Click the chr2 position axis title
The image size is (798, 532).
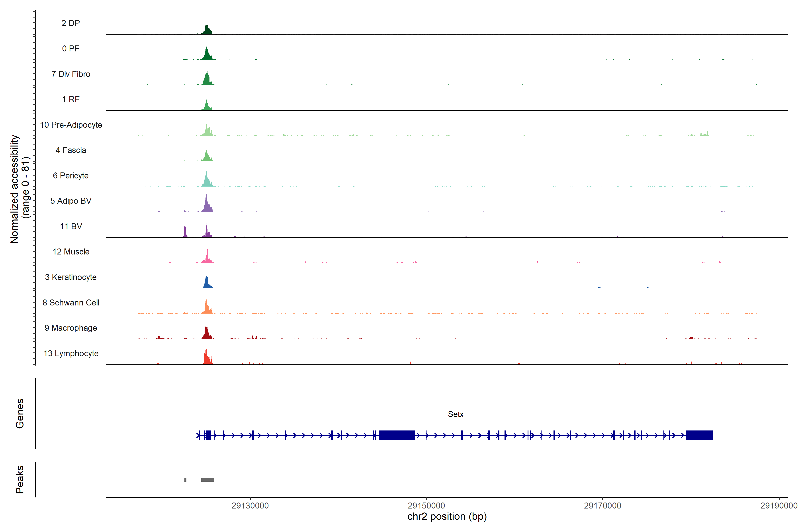pos(447,517)
